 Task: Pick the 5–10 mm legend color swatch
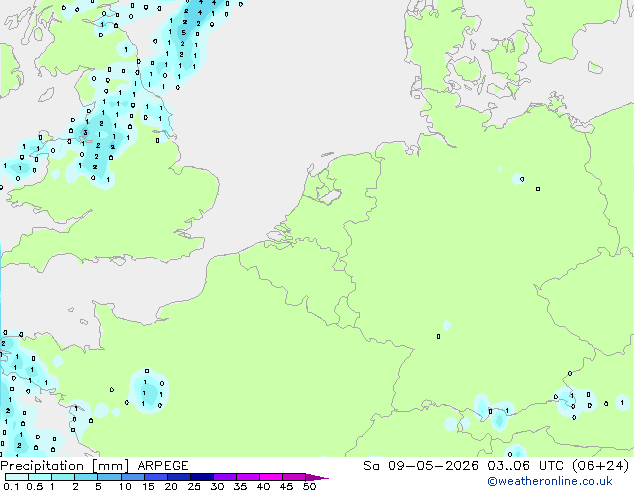pyautogui.click(x=110, y=477)
